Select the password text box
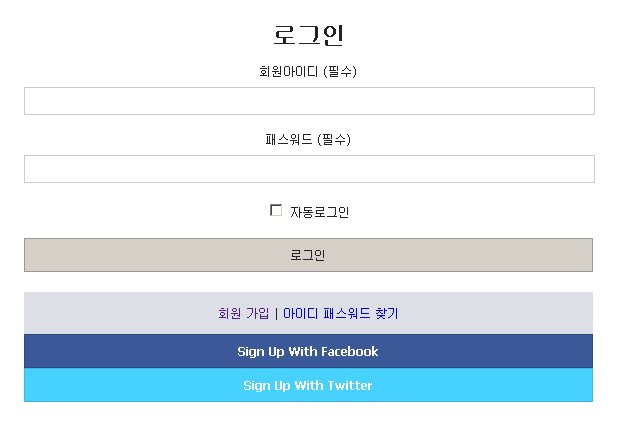617x434 pixels. [x=309, y=169]
